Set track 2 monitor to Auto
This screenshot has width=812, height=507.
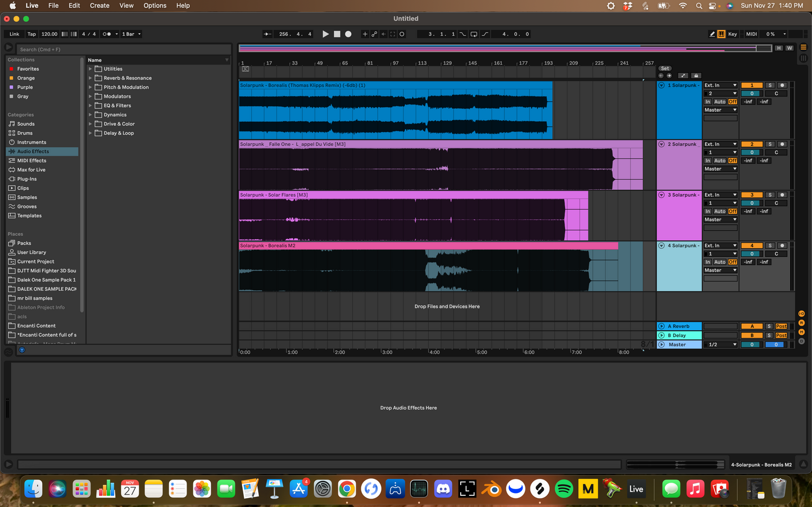click(720, 161)
